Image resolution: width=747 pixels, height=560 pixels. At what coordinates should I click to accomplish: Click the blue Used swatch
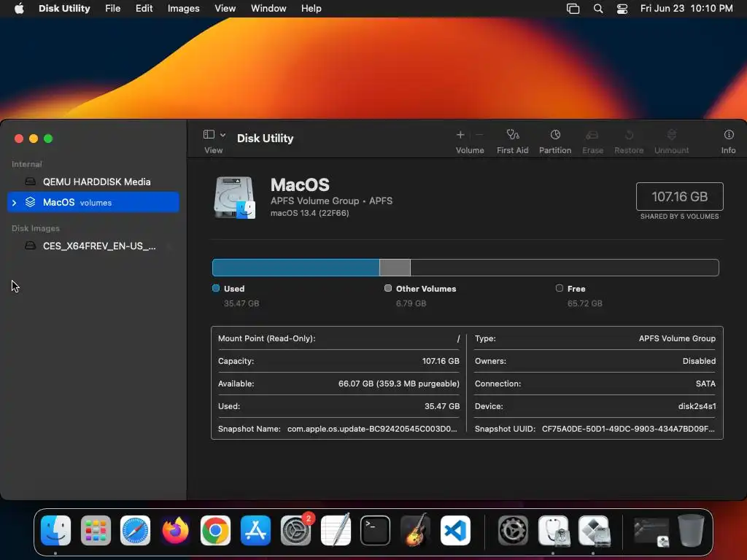tap(216, 288)
